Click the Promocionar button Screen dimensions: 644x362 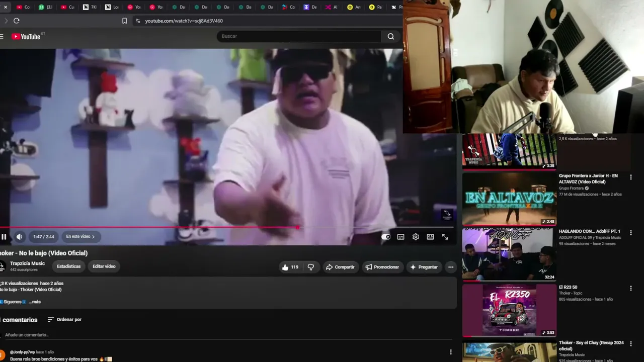[382, 267]
